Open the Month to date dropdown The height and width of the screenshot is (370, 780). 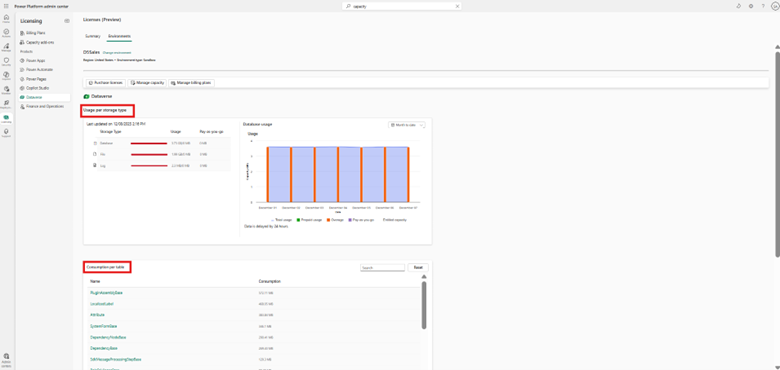click(x=406, y=125)
